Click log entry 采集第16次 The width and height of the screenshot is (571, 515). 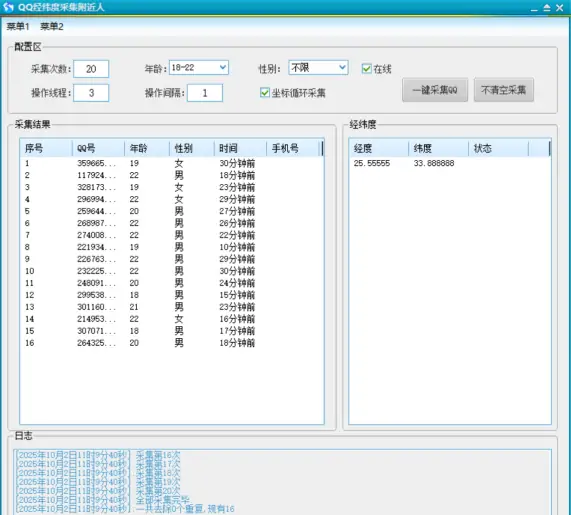pyautogui.click(x=158, y=455)
